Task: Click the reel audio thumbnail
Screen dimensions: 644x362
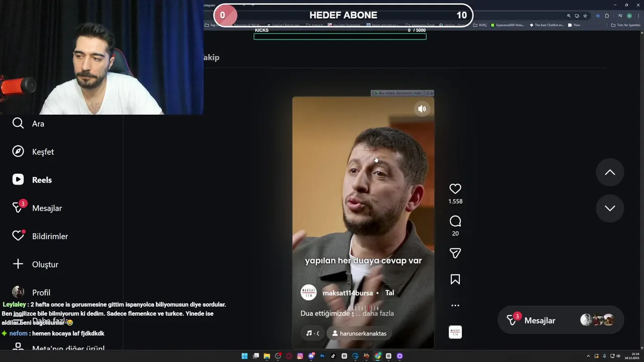Action: (x=455, y=332)
